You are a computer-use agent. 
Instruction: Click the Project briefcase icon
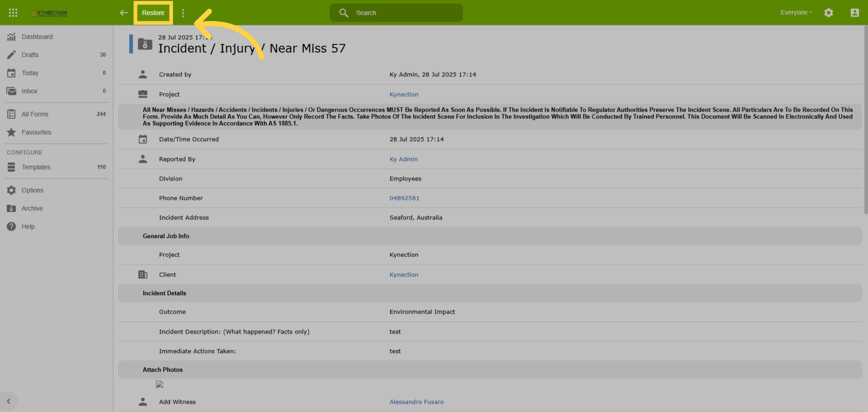143,94
